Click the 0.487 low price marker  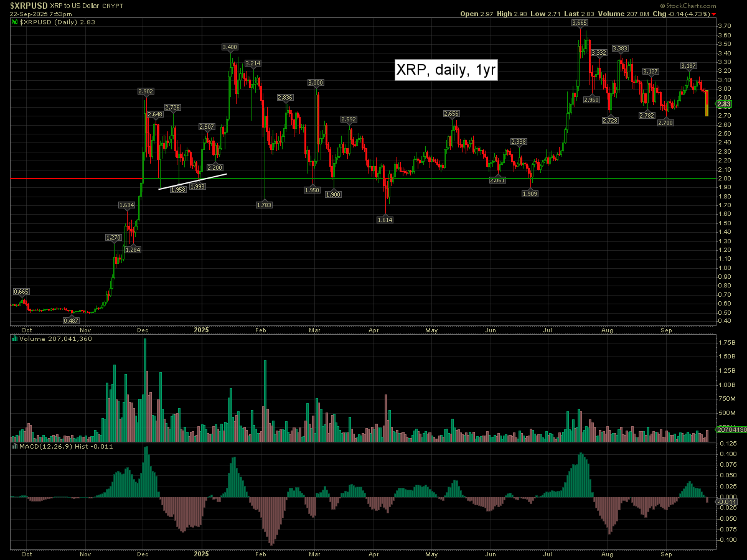click(72, 320)
